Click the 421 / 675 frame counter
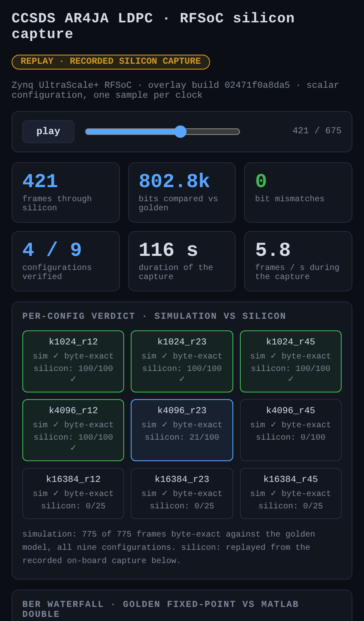The width and height of the screenshot is (364, 621). (317, 131)
